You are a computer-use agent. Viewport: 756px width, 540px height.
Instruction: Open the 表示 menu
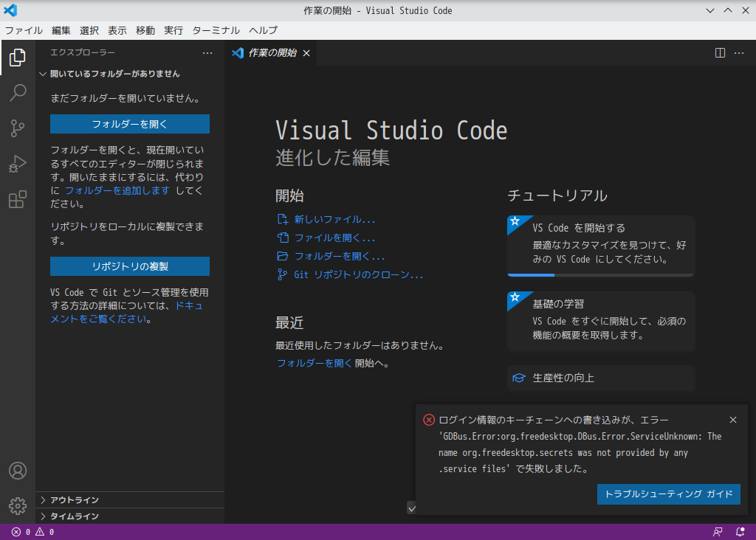117,30
